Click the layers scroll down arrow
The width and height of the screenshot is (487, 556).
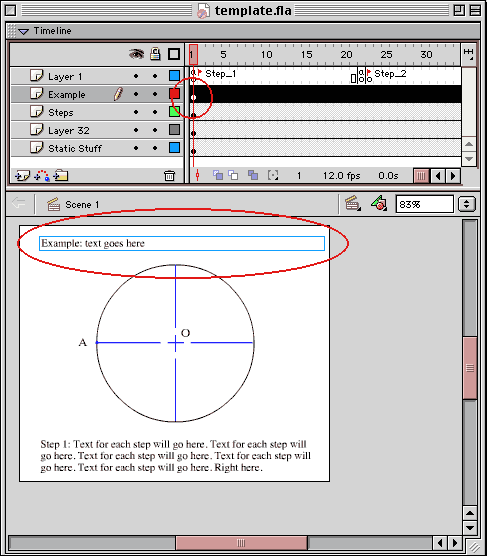(x=469, y=159)
